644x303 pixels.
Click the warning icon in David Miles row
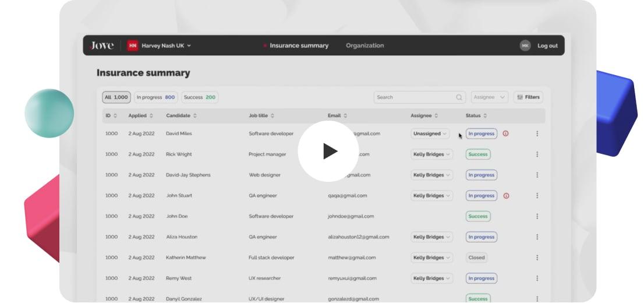505,133
